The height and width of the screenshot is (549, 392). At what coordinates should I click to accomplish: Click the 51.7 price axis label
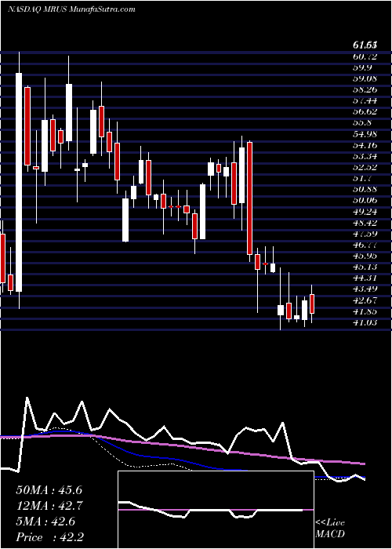click(362, 179)
